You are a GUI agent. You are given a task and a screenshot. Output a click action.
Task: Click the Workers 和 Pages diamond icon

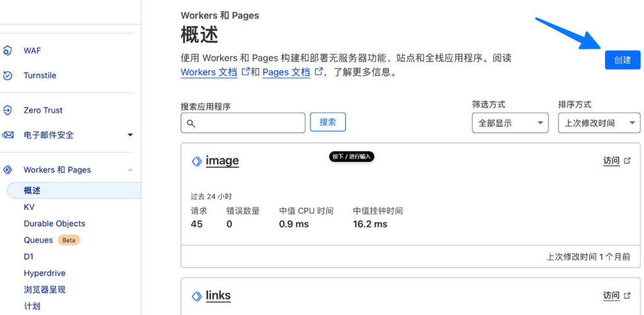point(7,170)
